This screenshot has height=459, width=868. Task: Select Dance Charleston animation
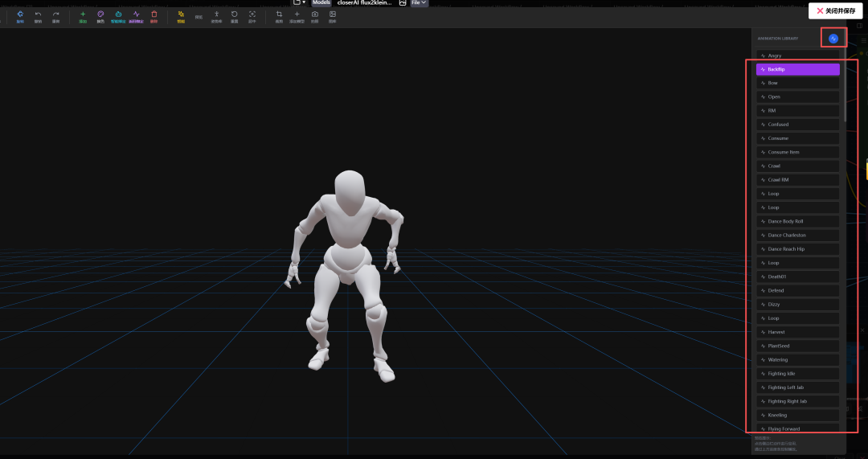(x=798, y=236)
